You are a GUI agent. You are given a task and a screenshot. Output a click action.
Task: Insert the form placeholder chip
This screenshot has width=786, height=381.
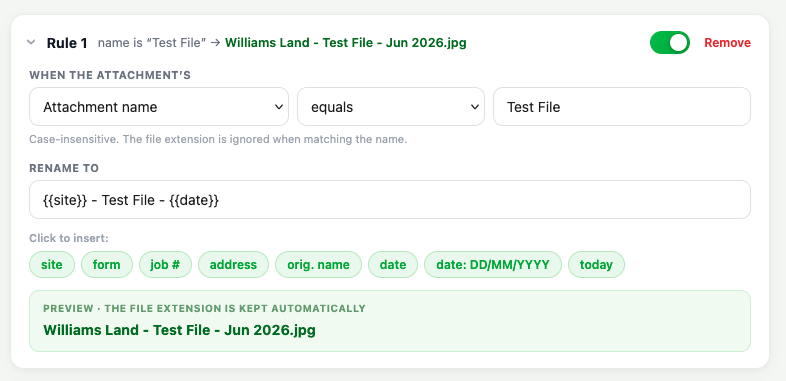pos(107,264)
